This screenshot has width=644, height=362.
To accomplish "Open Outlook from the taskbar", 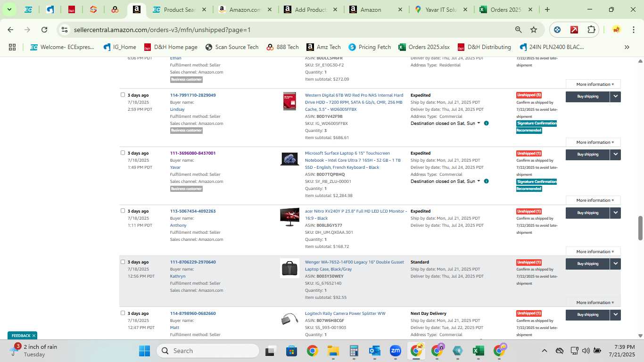I will tap(375, 351).
